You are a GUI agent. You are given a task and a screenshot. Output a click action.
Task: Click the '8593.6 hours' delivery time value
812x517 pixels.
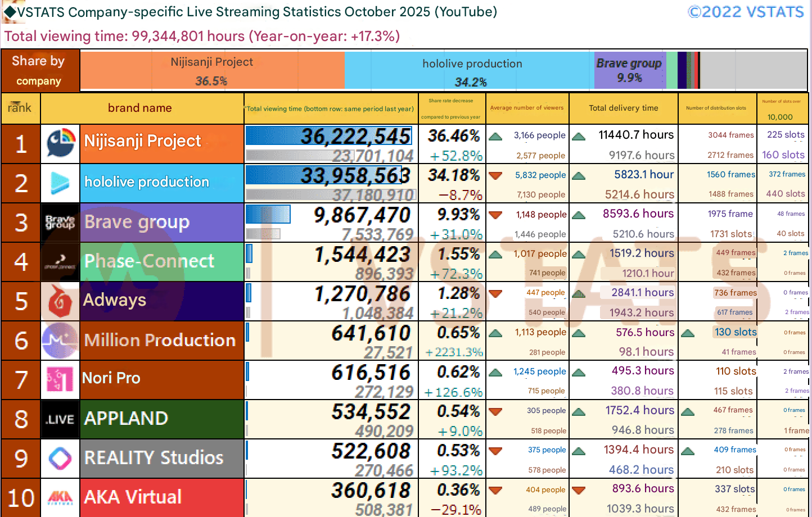pyautogui.click(x=638, y=214)
